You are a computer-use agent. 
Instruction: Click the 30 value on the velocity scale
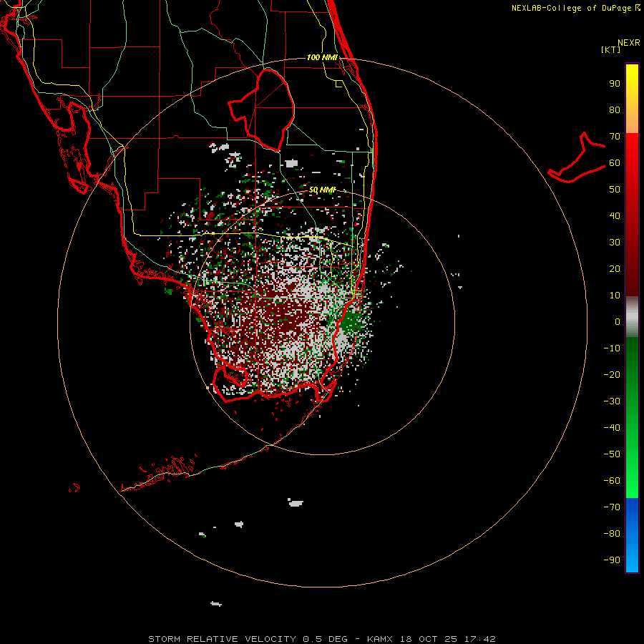[x=615, y=243]
